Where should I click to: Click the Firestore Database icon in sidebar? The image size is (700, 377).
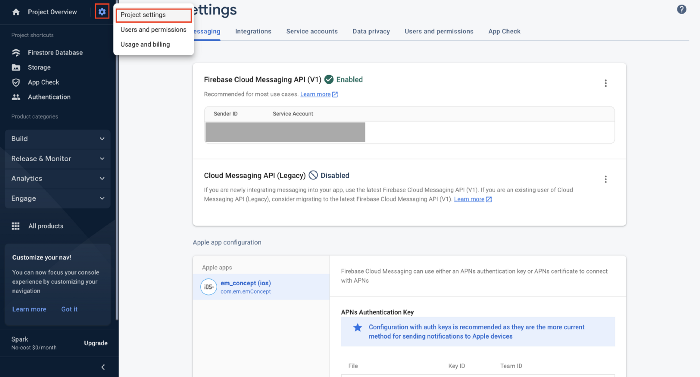16,53
